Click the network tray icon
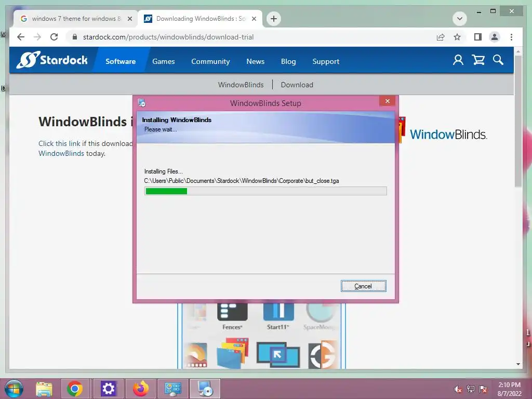Screen dimensions: 532x399 tap(470, 389)
